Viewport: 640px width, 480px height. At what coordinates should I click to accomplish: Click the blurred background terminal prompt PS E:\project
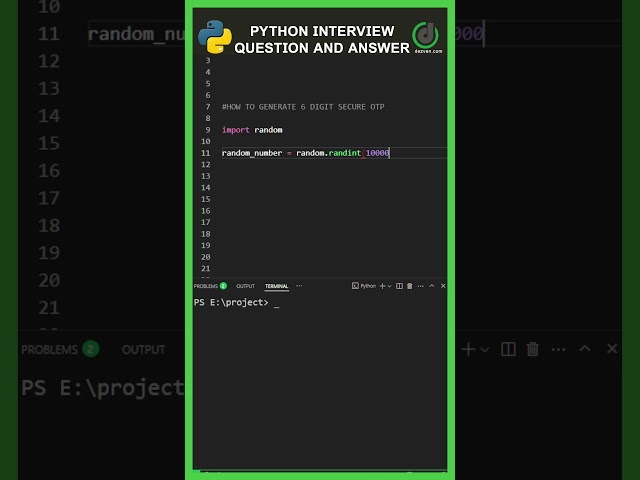click(103, 389)
